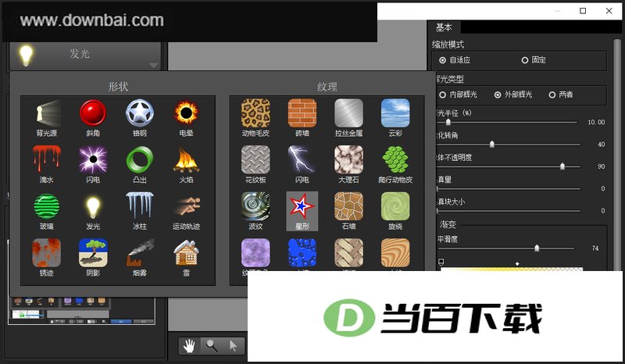Select the 固定 fixed scaling radio
The width and height of the screenshot is (625, 364).
point(534,60)
